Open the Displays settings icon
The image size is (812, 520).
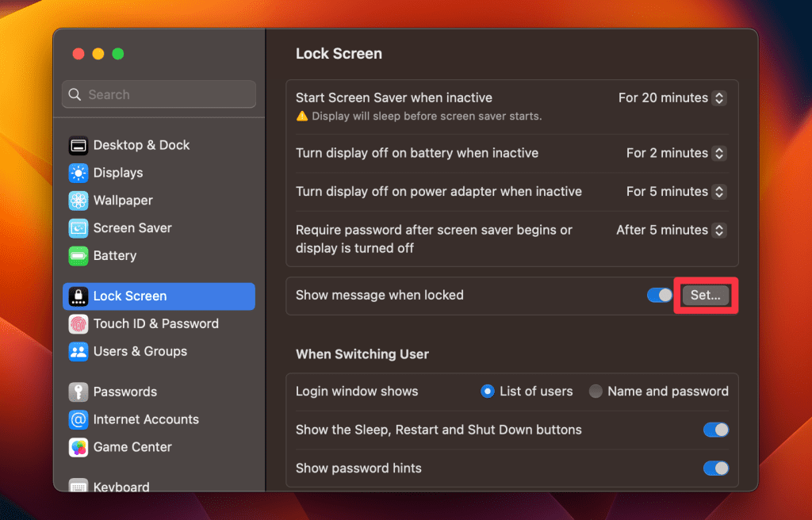click(79, 174)
